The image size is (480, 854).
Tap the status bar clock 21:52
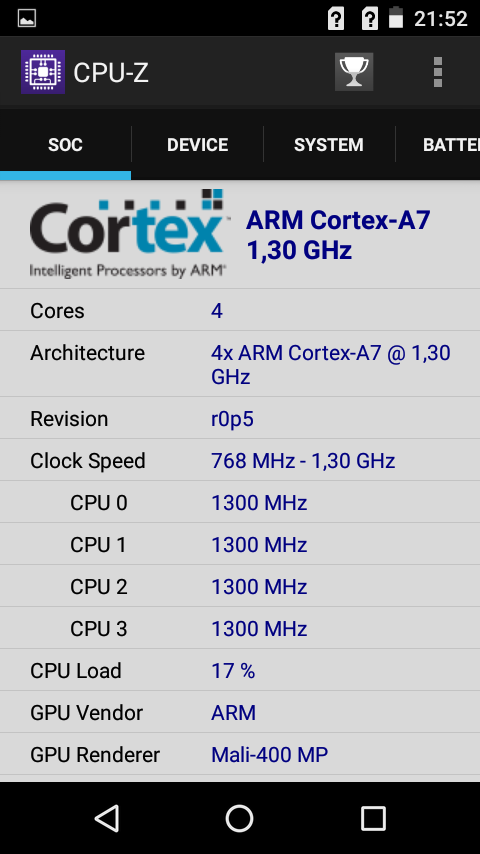(x=441, y=19)
